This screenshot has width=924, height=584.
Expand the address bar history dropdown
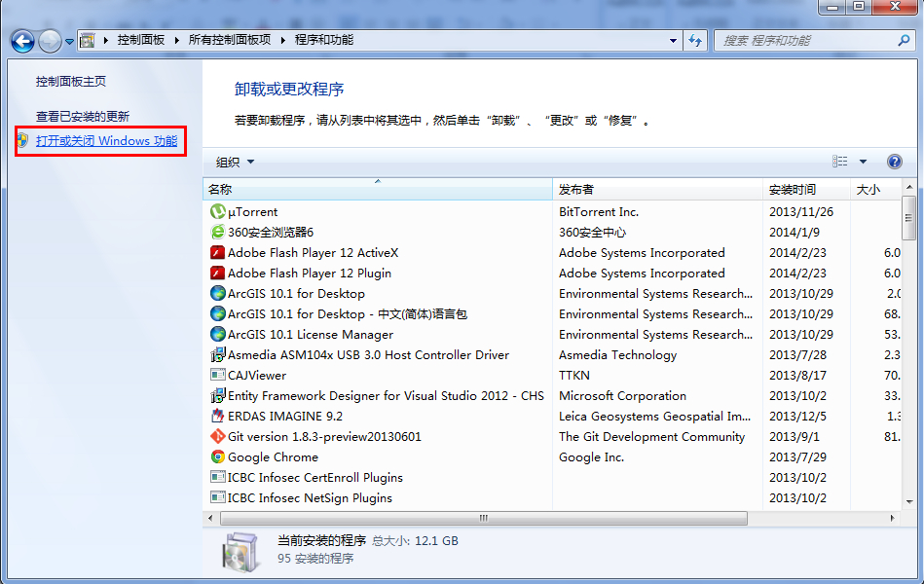coord(674,40)
